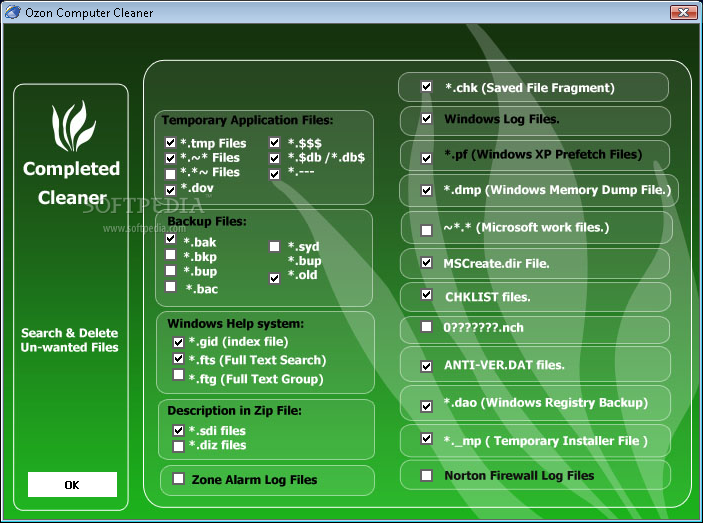Click the 'MSCreate.dir File.' label
This screenshot has width=703, height=523.
(x=496, y=264)
